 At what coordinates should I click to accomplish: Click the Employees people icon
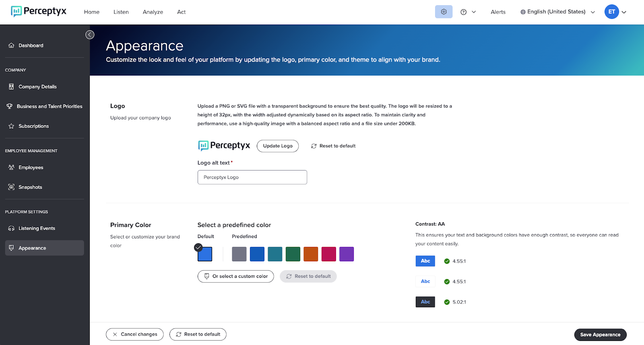[11, 167]
